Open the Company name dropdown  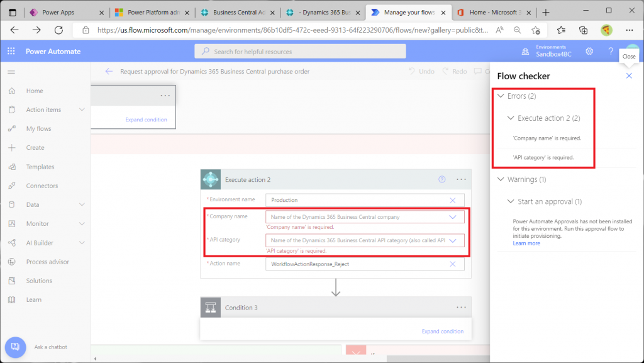tap(453, 217)
